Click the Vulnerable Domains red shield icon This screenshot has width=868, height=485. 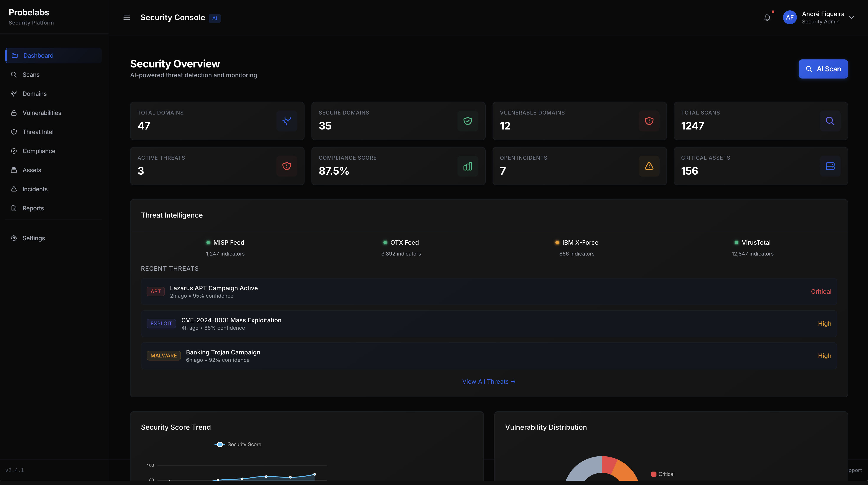649,121
